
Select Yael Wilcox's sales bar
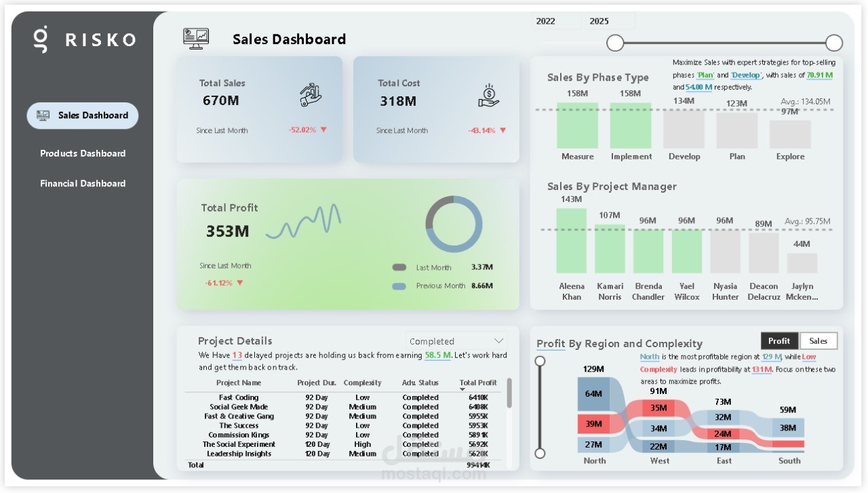pyautogui.click(x=687, y=251)
